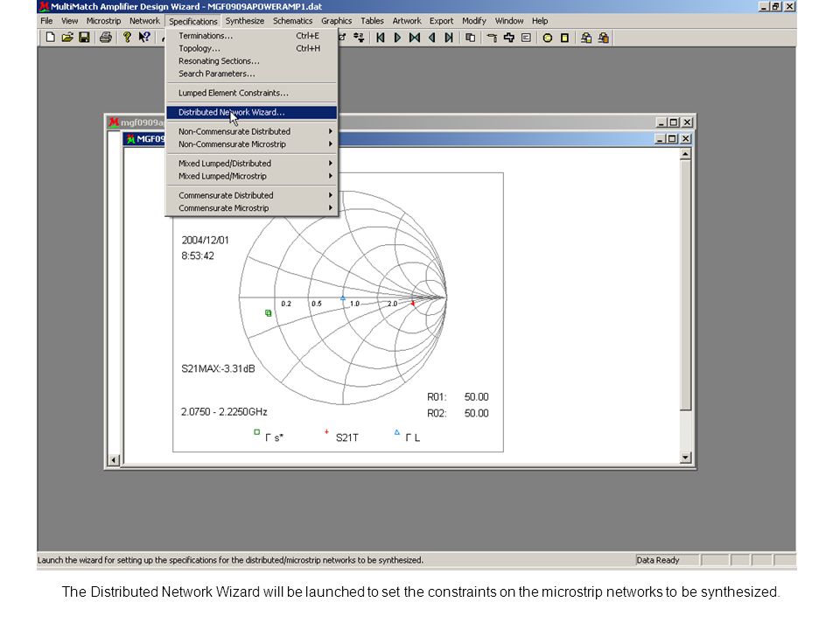Close the open Specifications menu
The image size is (840, 630).
click(192, 21)
